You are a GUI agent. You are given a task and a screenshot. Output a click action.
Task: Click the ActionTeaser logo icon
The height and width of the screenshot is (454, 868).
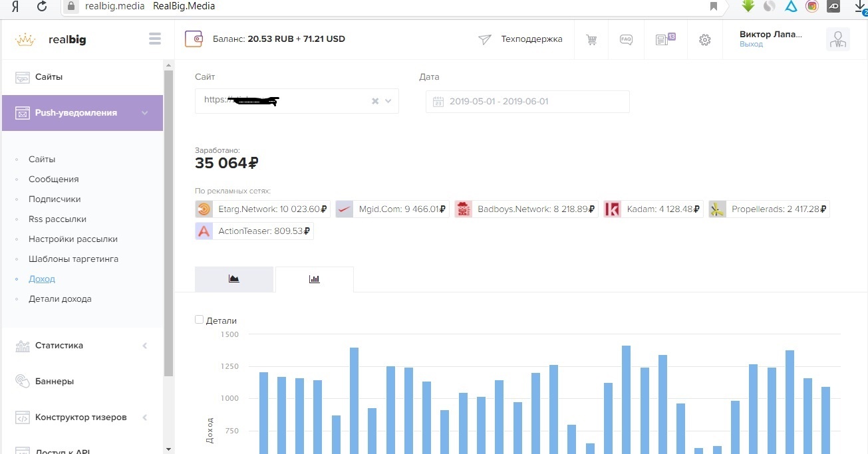204,232
